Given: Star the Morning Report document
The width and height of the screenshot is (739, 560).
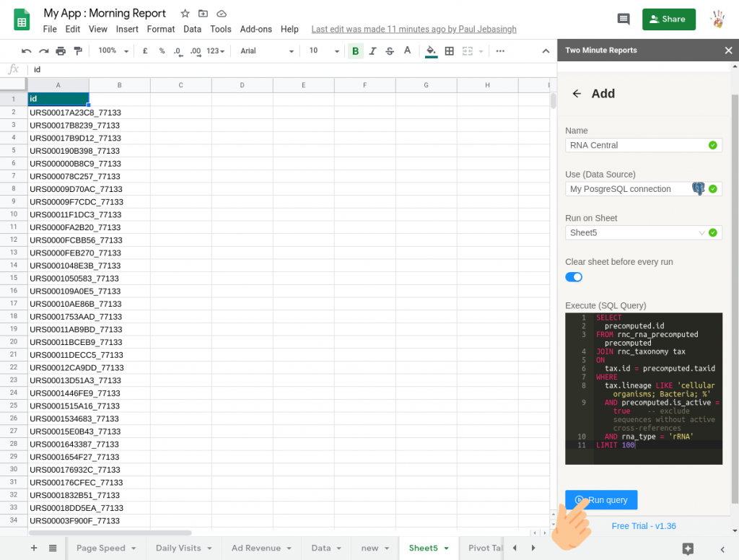Looking at the screenshot, I should point(185,14).
